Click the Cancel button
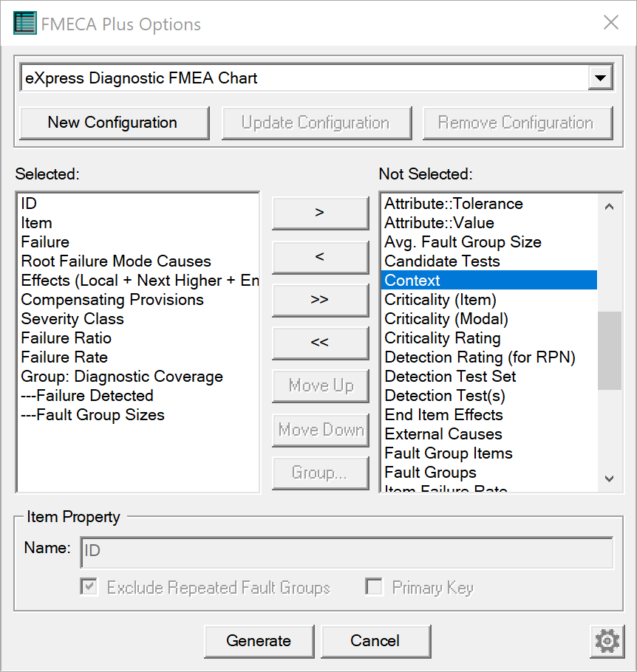This screenshot has height=672, width=637. point(375,641)
